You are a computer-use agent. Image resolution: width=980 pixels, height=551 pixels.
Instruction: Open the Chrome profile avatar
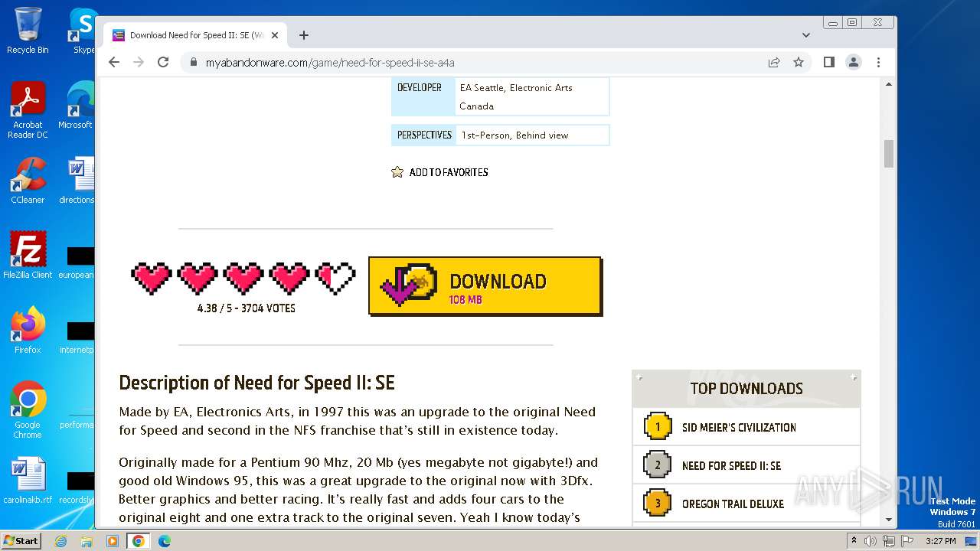(x=854, y=62)
